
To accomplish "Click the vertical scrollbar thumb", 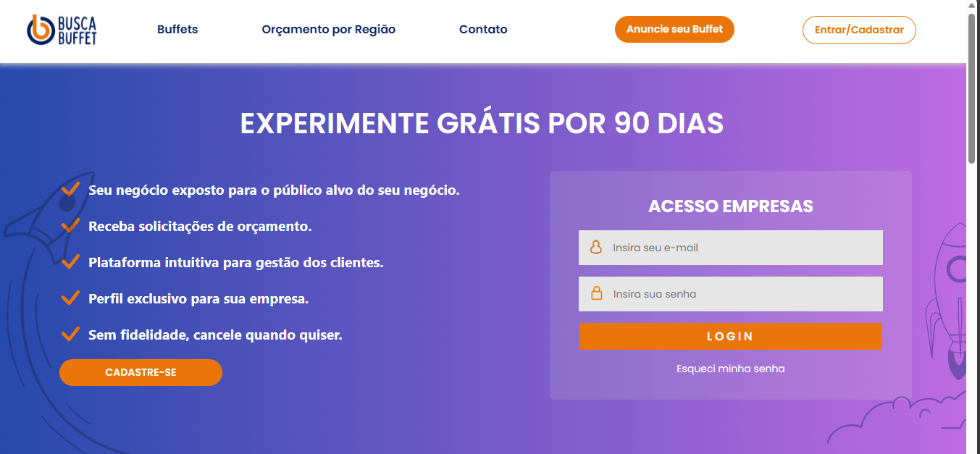I will pyautogui.click(x=973, y=87).
